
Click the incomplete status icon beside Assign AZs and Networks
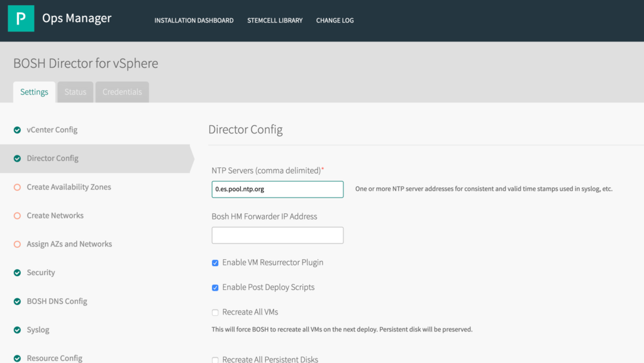(18, 243)
